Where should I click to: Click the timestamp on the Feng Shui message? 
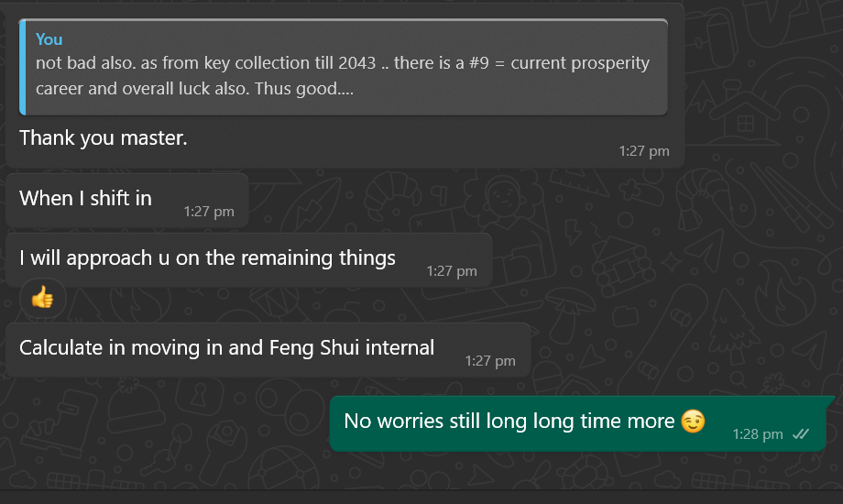[490, 360]
